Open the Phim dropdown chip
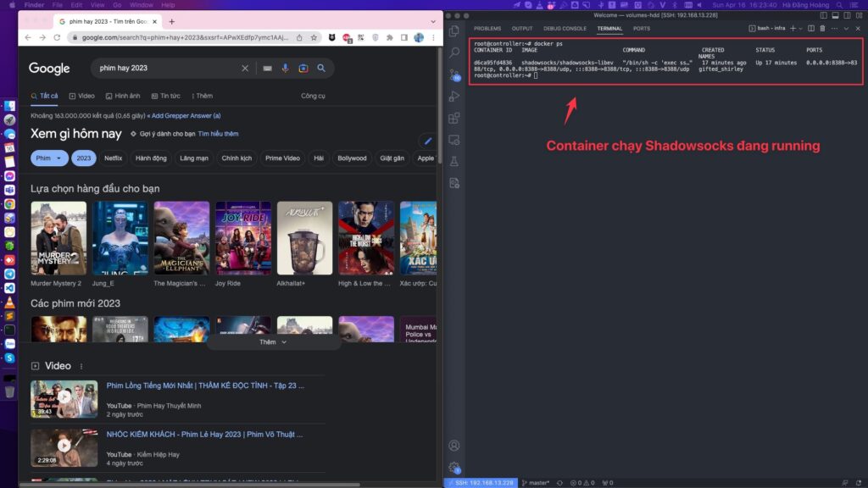 click(49, 158)
